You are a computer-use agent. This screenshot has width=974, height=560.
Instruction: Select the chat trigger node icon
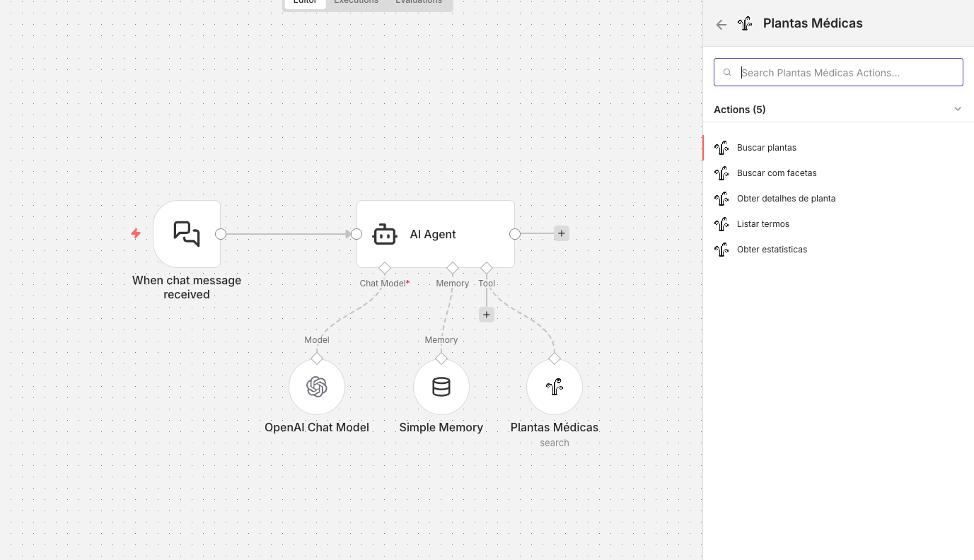pos(187,234)
